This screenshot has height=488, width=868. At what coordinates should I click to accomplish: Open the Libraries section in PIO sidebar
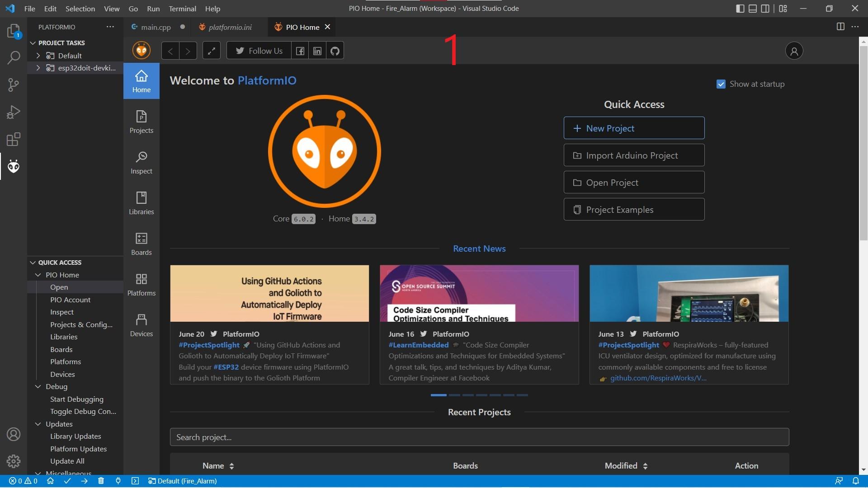click(141, 203)
